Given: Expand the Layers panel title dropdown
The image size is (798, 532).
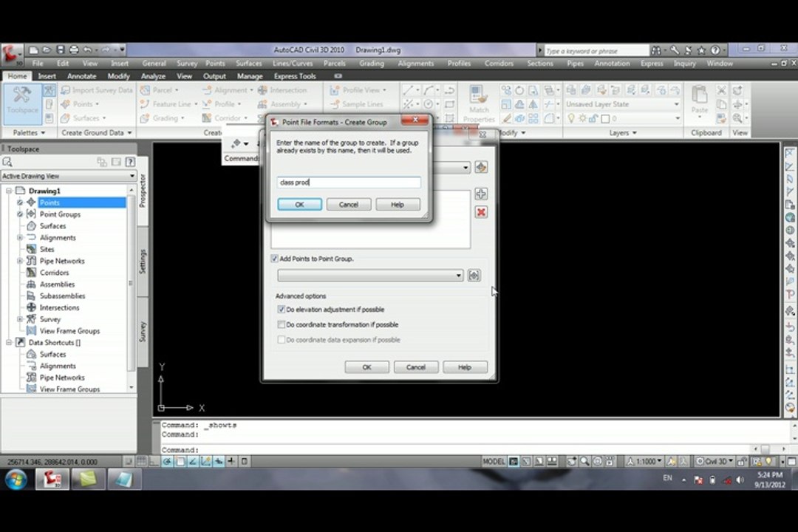Looking at the screenshot, I should (x=622, y=132).
